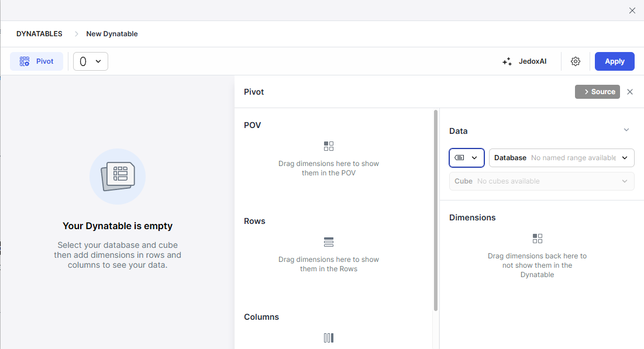Click the POV drop zone icon
644x349 pixels.
pos(329,146)
